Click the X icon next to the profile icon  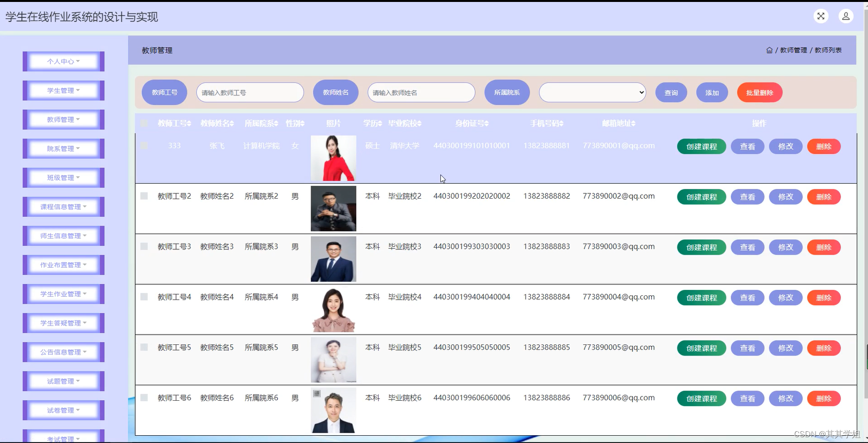click(821, 16)
